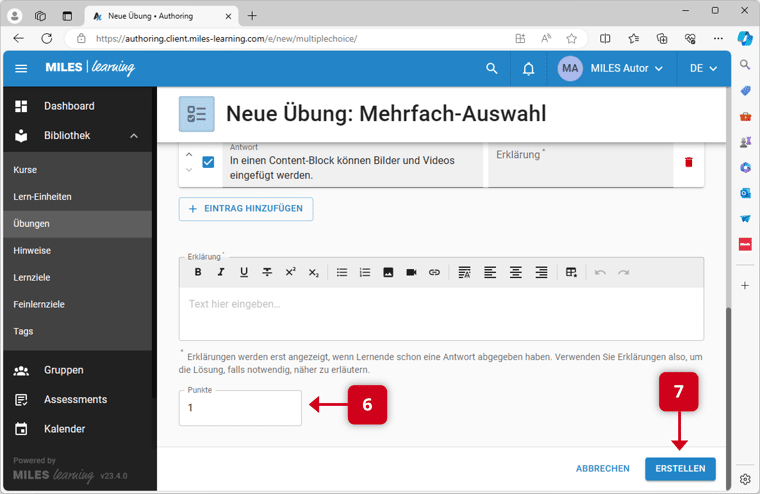Click the ERSTELLEN button
This screenshot has width=760, height=494.
(x=680, y=468)
